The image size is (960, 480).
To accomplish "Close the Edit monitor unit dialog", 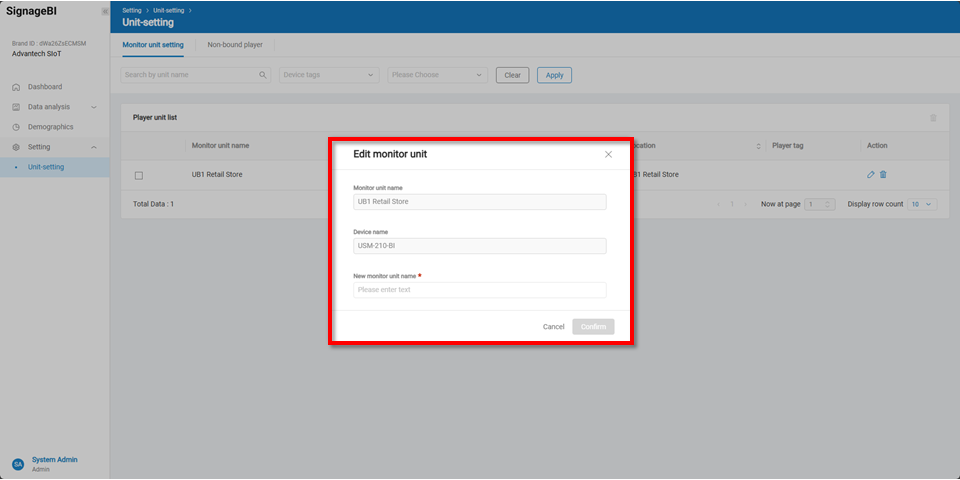I will click(608, 154).
